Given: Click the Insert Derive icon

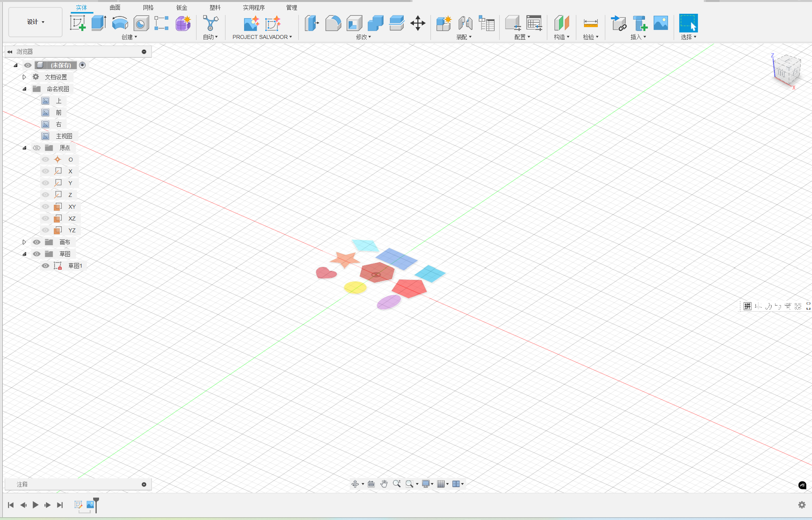Looking at the screenshot, I should [x=619, y=23].
